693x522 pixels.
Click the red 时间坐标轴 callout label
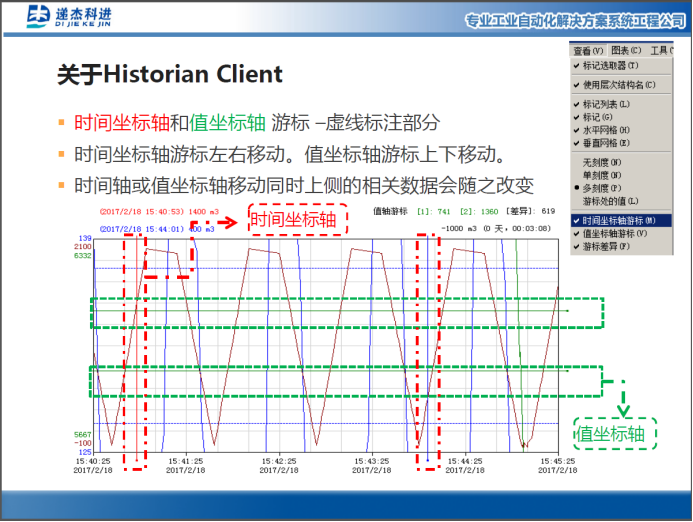[x=297, y=220]
